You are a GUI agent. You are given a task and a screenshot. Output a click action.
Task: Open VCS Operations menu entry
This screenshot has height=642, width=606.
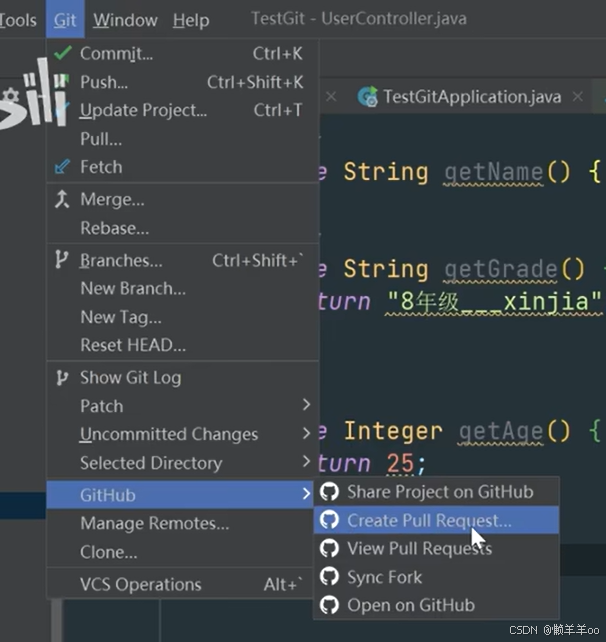(180, 584)
